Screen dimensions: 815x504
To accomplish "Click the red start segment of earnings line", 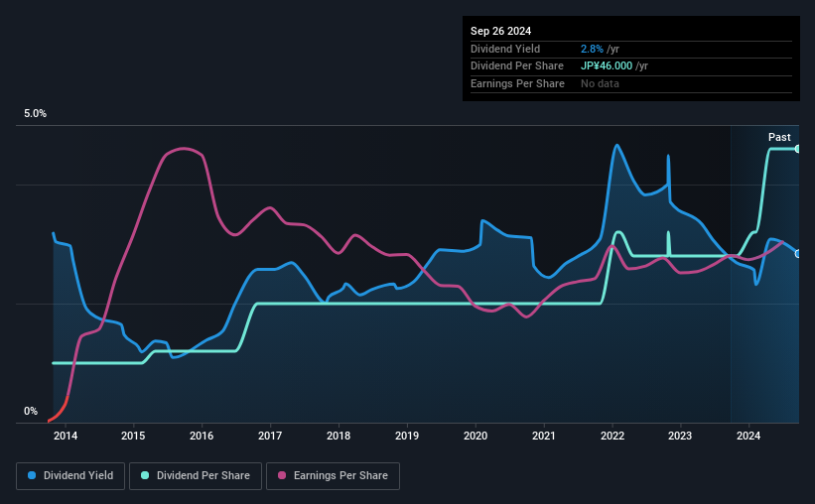I will (59, 412).
